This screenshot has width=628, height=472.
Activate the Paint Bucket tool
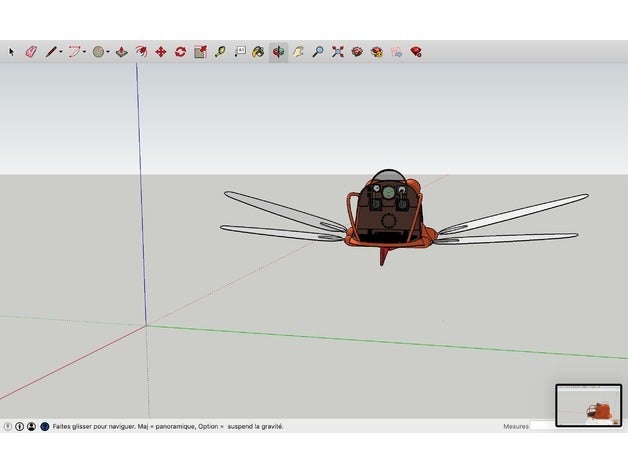258,51
